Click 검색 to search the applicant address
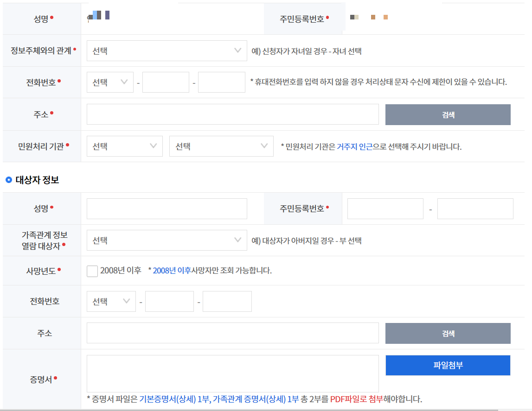532x411 pixels. 447,114
